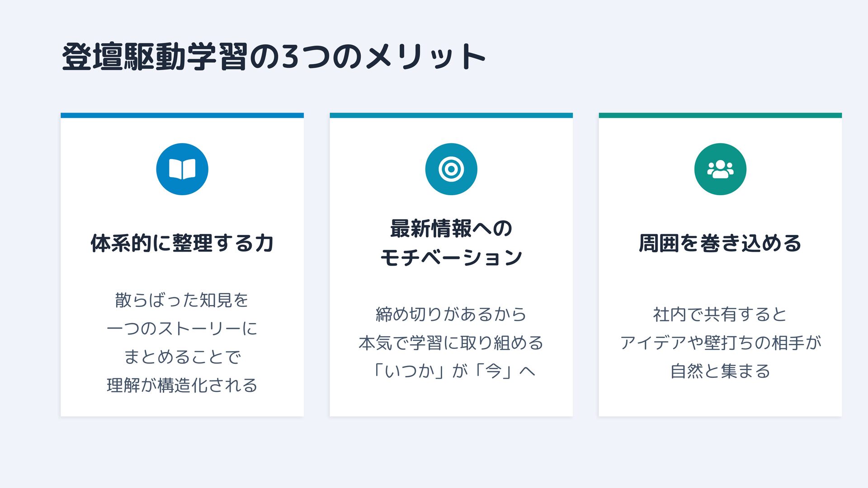Viewport: 868px width, 488px height.
Task: Click the teal bar atop the middle card
Action: (451, 116)
